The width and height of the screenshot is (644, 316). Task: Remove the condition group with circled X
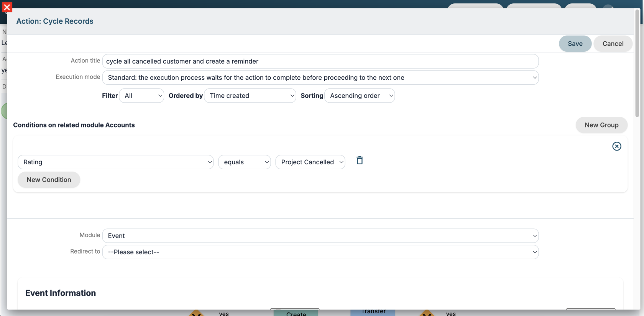click(616, 146)
